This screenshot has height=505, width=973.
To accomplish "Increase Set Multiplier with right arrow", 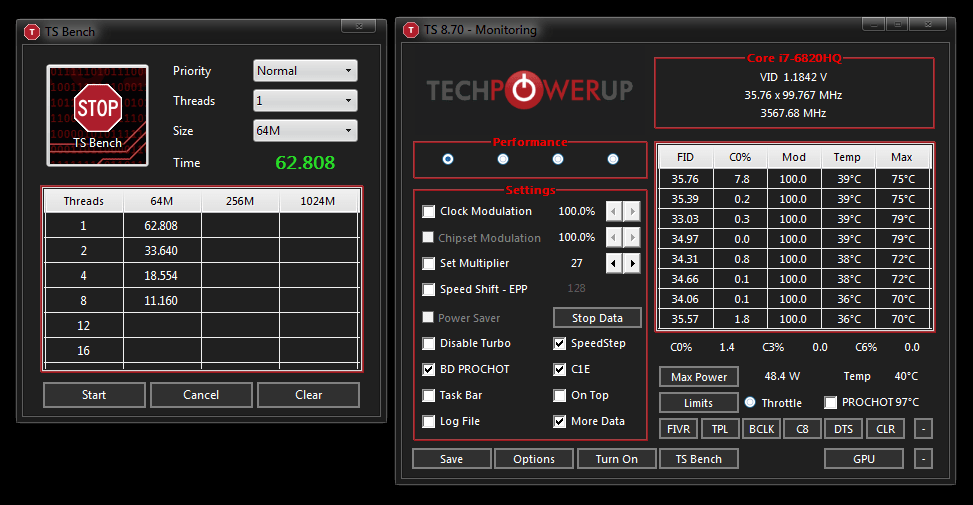I will coord(632,264).
